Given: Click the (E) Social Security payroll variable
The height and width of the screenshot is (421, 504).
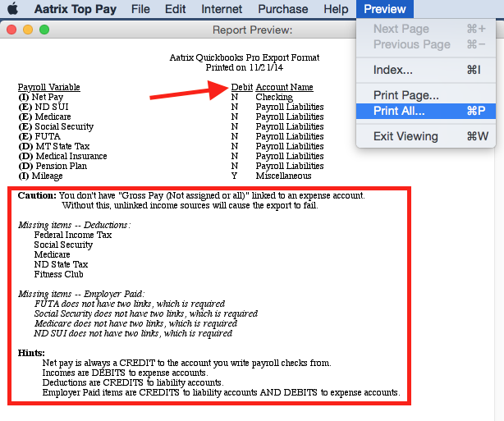Looking at the screenshot, I should click(56, 126).
